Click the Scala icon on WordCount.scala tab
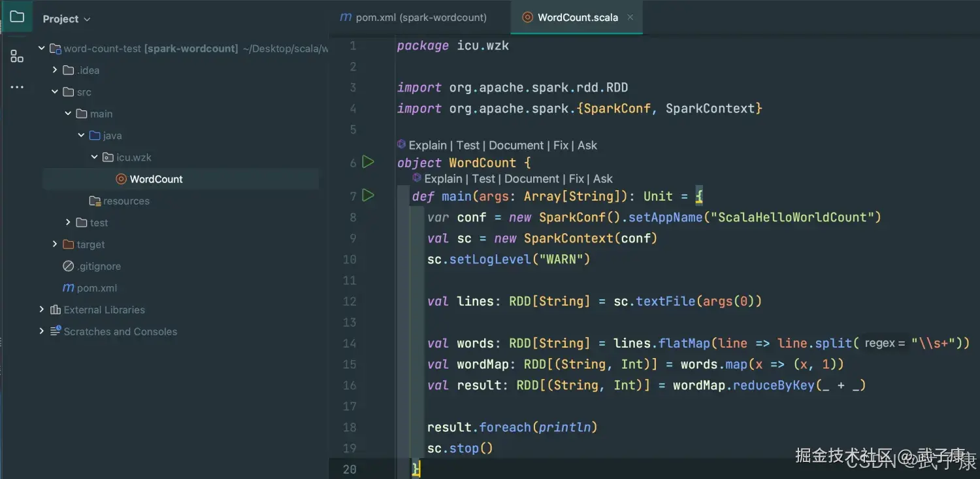980x479 pixels. coord(527,18)
